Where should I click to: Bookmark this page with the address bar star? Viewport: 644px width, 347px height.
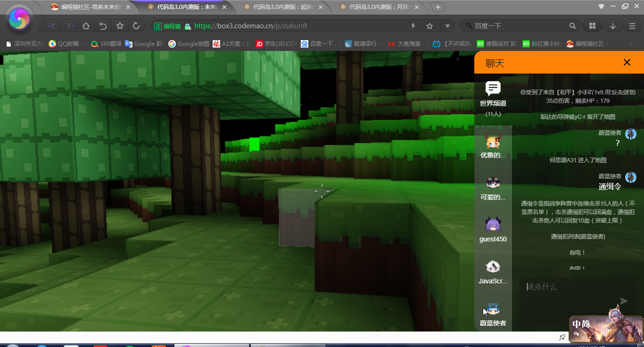pos(429,26)
